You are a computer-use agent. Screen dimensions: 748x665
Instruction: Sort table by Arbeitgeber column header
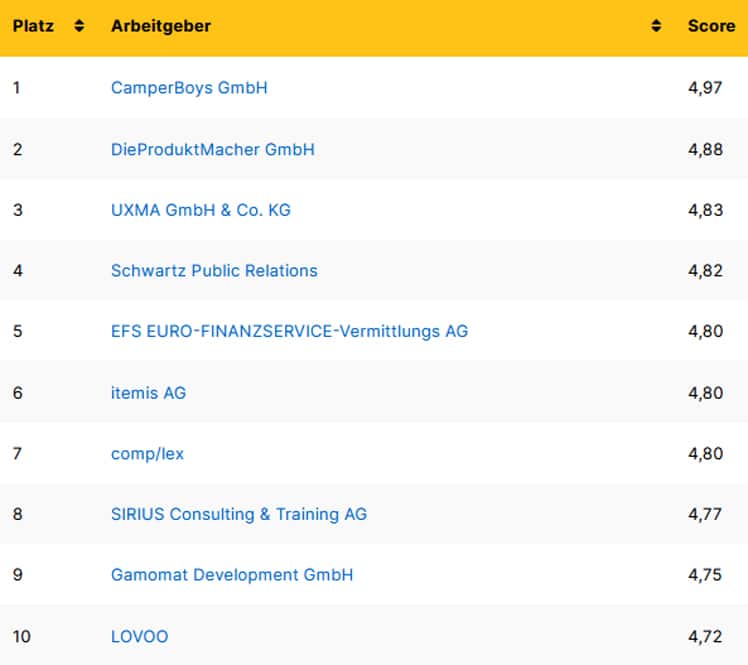point(161,26)
